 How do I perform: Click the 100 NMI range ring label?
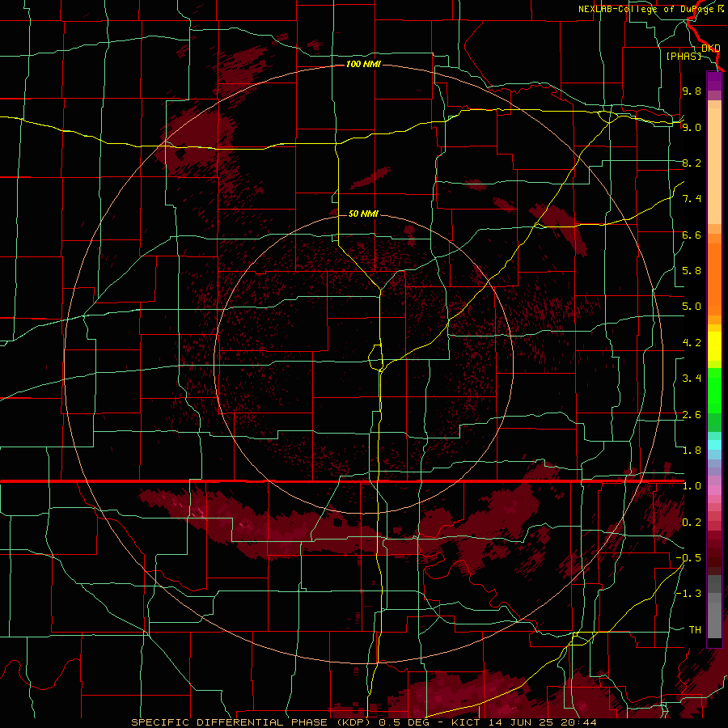[363, 64]
